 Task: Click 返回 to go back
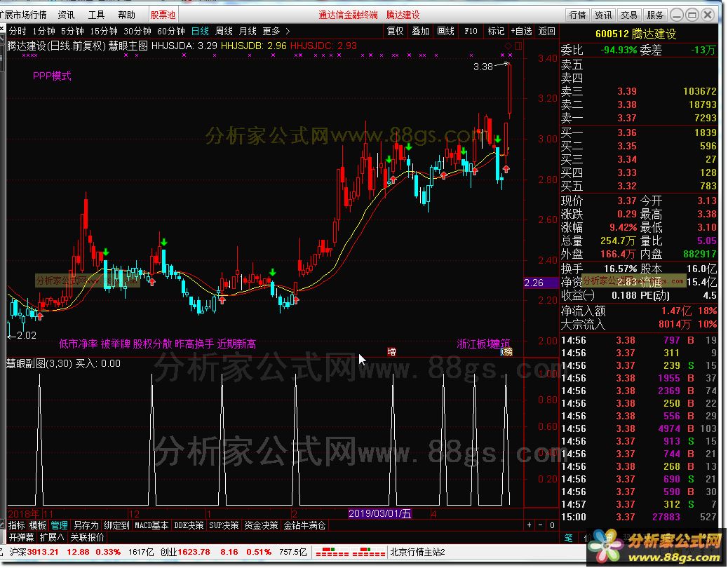546,31
